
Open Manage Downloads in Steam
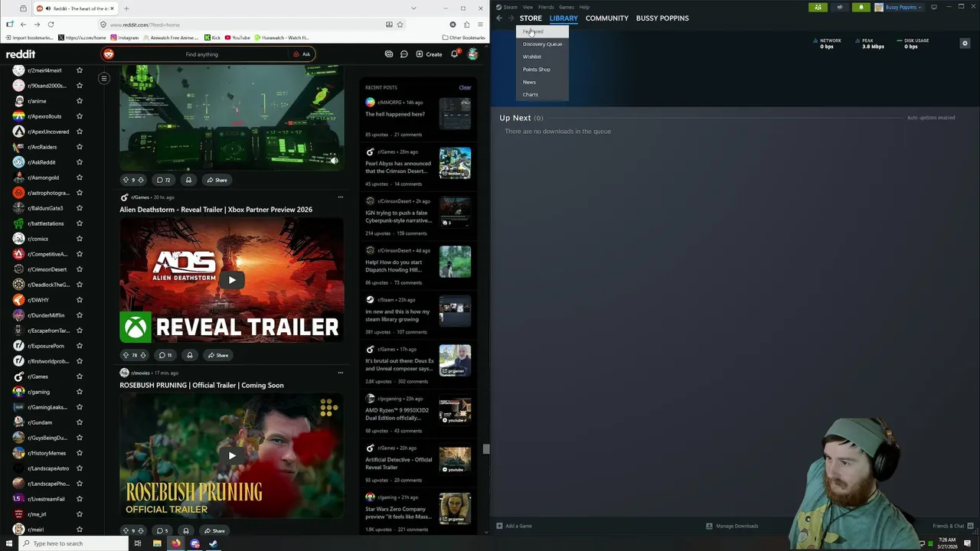tap(732, 526)
